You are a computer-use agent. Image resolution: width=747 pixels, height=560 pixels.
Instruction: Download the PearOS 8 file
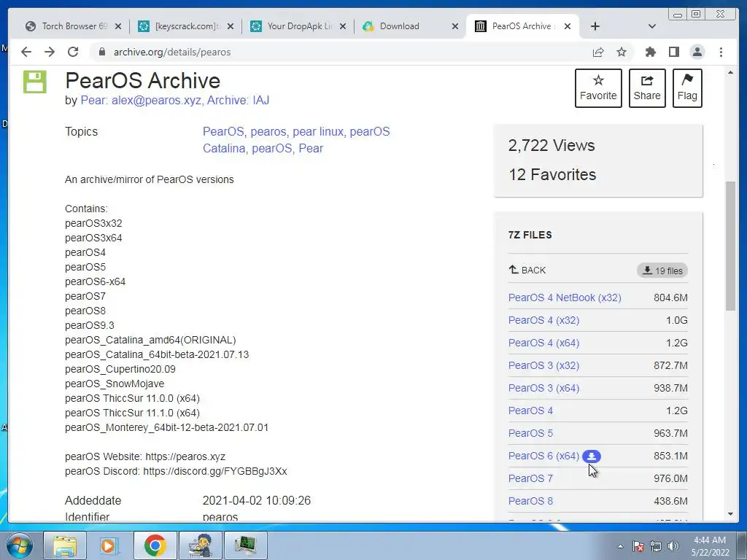530,501
